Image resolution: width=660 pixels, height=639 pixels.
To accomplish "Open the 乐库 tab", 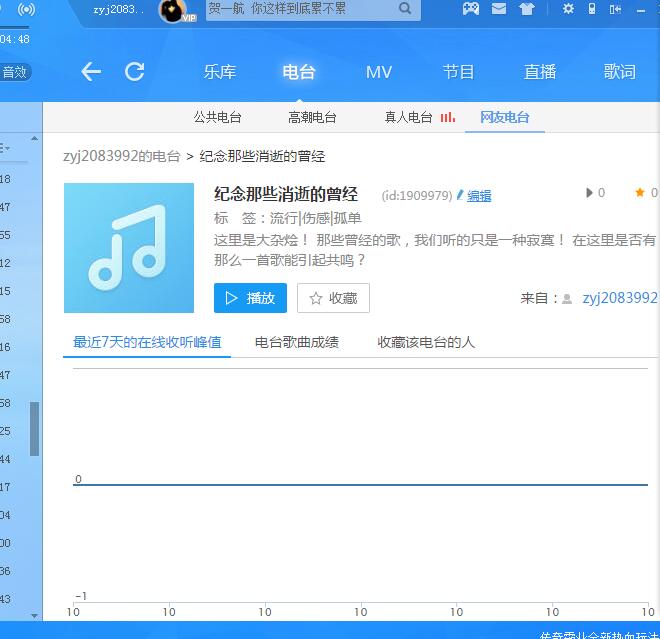I will pyautogui.click(x=220, y=72).
